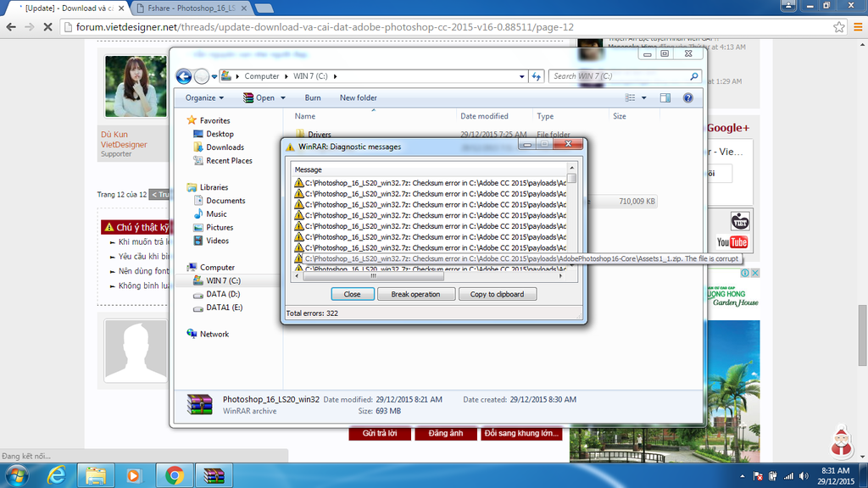868x488 pixels.
Task: Click the Burn toolbar button
Action: tap(313, 98)
